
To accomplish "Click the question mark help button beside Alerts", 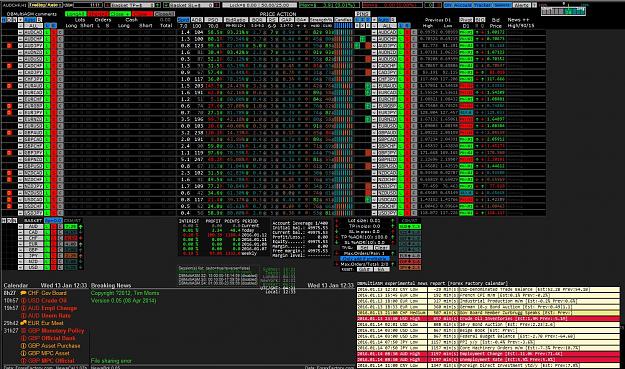I will pyautogui.click(x=535, y=5).
